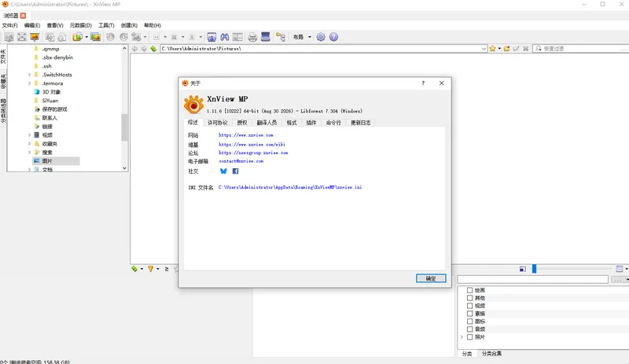Open the 文件(F) menu
The height and width of the screenshot is (364, 629).
(9, 25)
